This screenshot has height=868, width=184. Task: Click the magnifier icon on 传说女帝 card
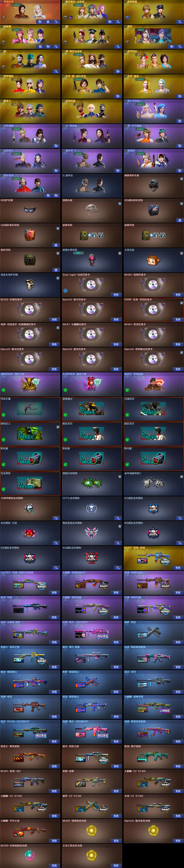tap(56, 22)
